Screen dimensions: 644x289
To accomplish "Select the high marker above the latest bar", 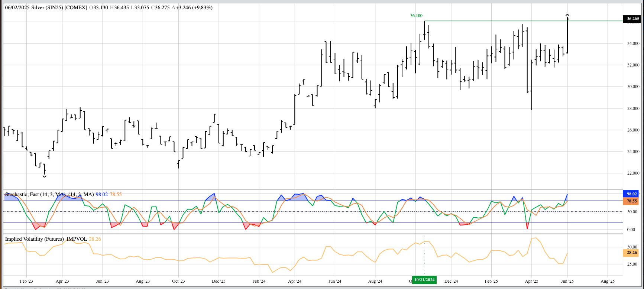I will click(567, 15).
